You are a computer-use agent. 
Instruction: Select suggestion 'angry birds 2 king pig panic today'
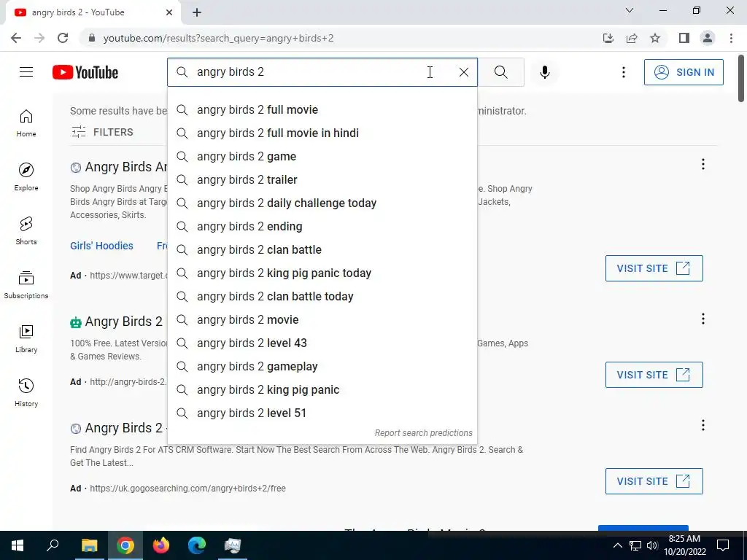[322, 273]
